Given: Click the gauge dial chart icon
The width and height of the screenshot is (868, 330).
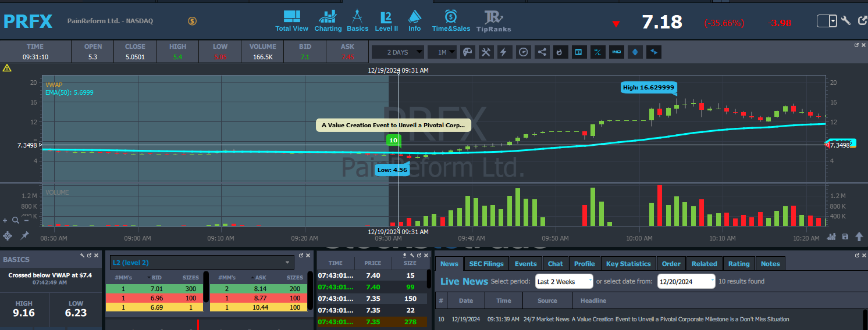Looking at the screenshot, I should (523, 52).
